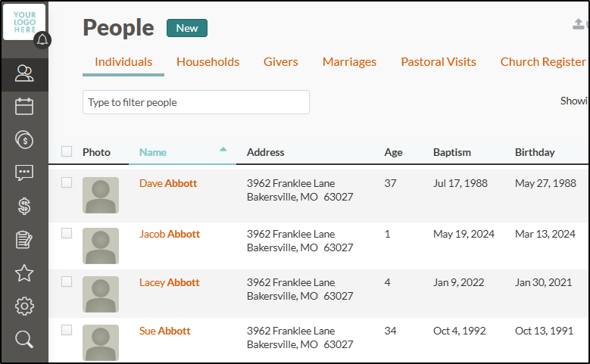Click the upload icon at top right
This screenshot has width=590, height=364.
pyautogui.click(x=579, y=24)
